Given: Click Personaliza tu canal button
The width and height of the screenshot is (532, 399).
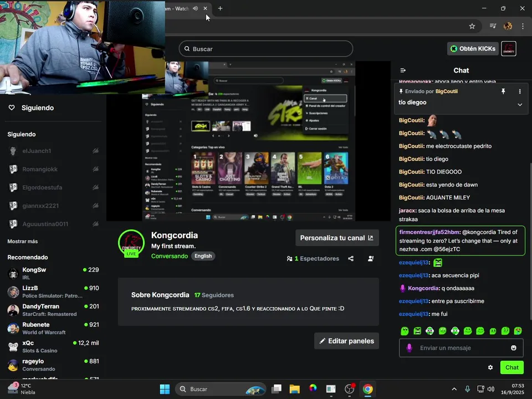Looking at the screenshot, I should [x=337, y=238].
